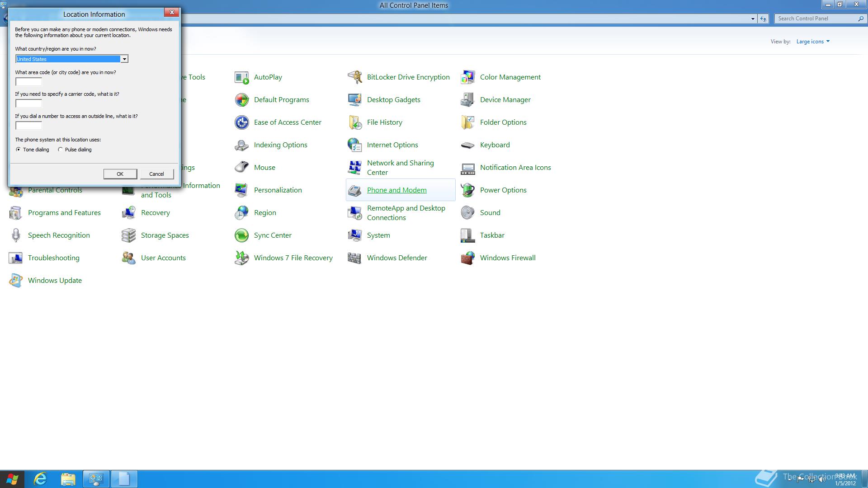The width and height of the screenshot is (868, 488).
Task: Select the Tone dialing radio button
Action: (x=18, y=150)
